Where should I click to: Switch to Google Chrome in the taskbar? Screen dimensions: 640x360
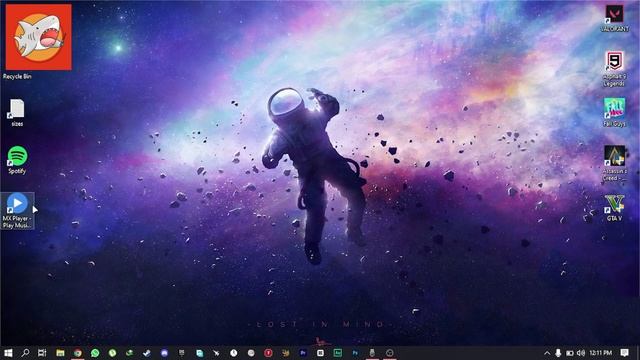pyautogui.click(x=78, y=353)
